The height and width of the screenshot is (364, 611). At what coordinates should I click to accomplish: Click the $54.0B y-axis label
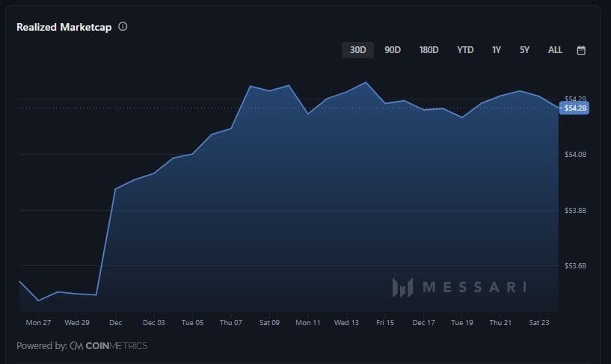point(575,155)
